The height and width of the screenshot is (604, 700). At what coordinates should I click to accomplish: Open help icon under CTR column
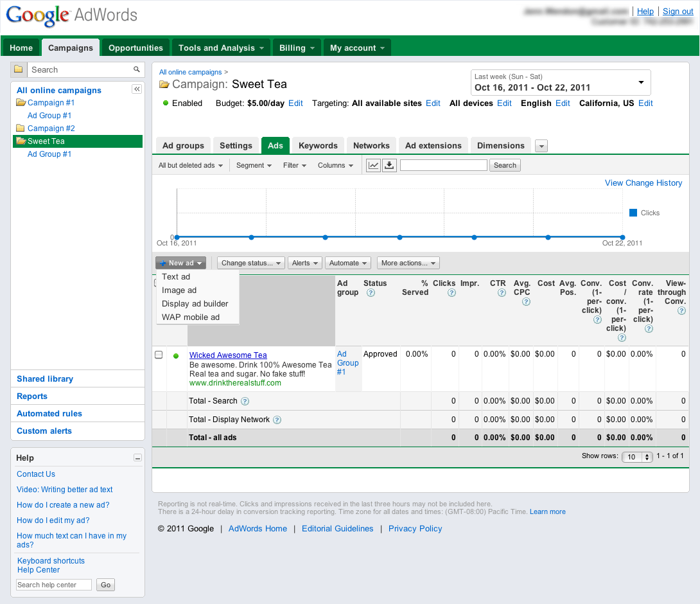502,293
